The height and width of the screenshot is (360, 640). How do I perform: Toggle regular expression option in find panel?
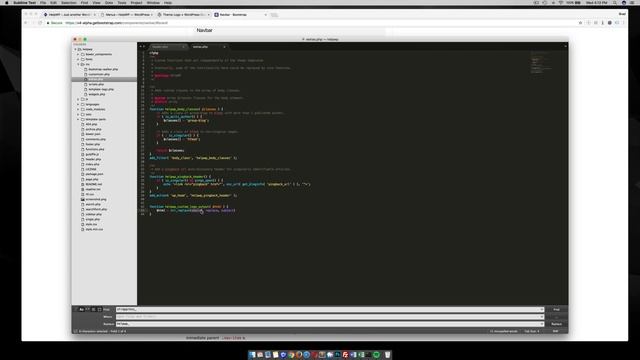(76, 309)
